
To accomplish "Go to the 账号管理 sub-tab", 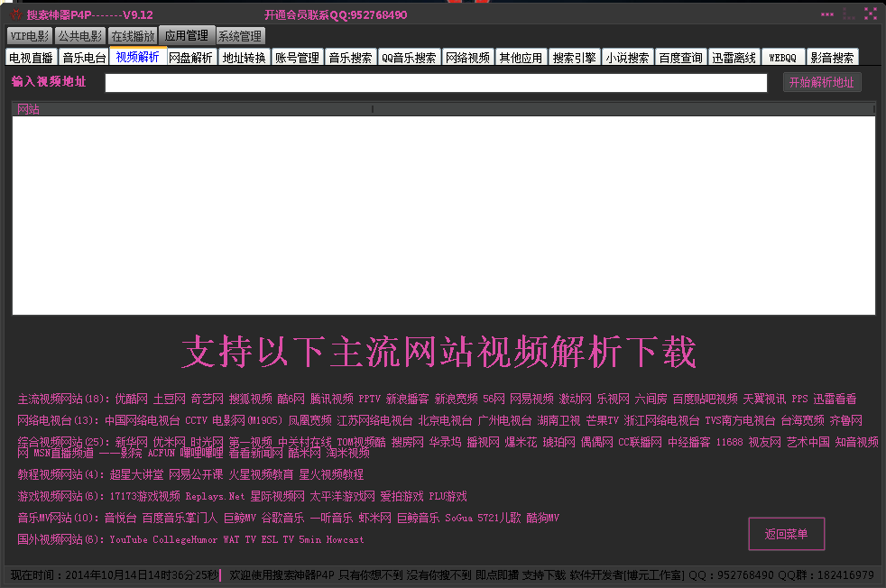I will click(297, 58).
